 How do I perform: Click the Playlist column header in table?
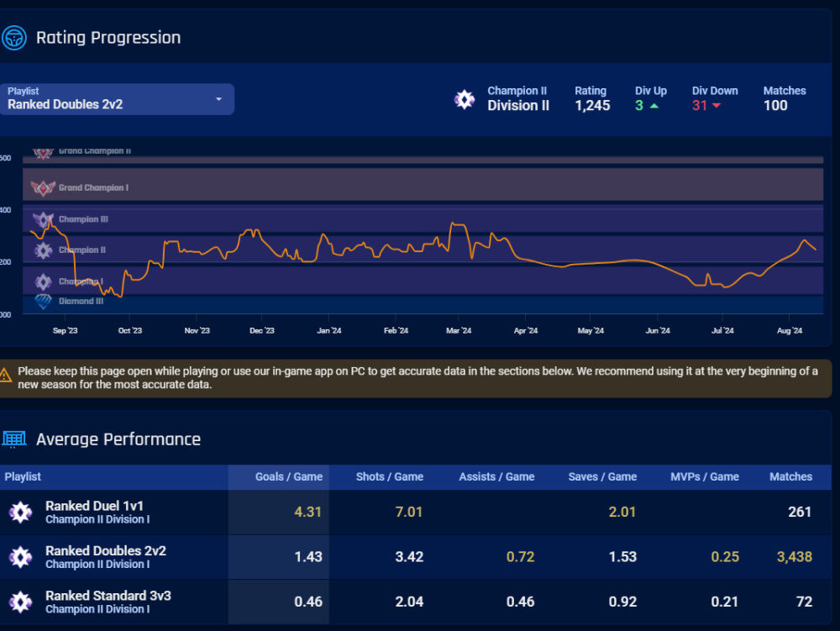[23, 476]
